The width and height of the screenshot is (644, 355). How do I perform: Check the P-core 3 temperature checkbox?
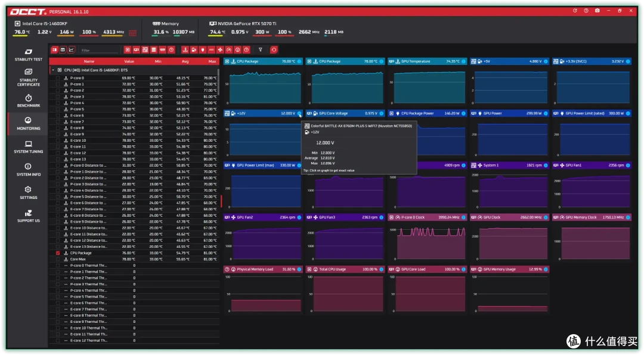(x=58, y=96)
